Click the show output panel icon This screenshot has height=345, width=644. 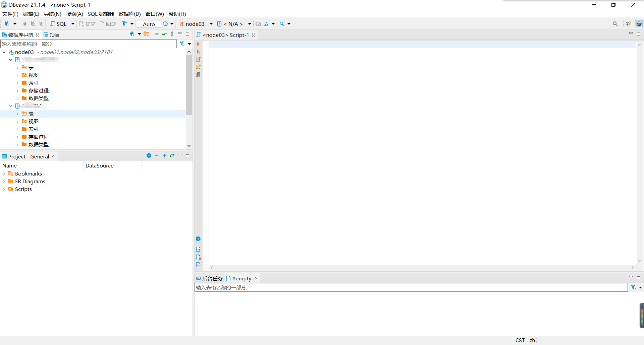pos(198,249)
